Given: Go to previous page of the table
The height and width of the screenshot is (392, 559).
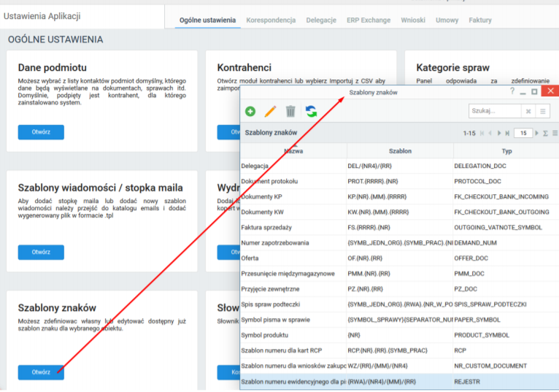Looking at the screenshot, I should (490, 133).
